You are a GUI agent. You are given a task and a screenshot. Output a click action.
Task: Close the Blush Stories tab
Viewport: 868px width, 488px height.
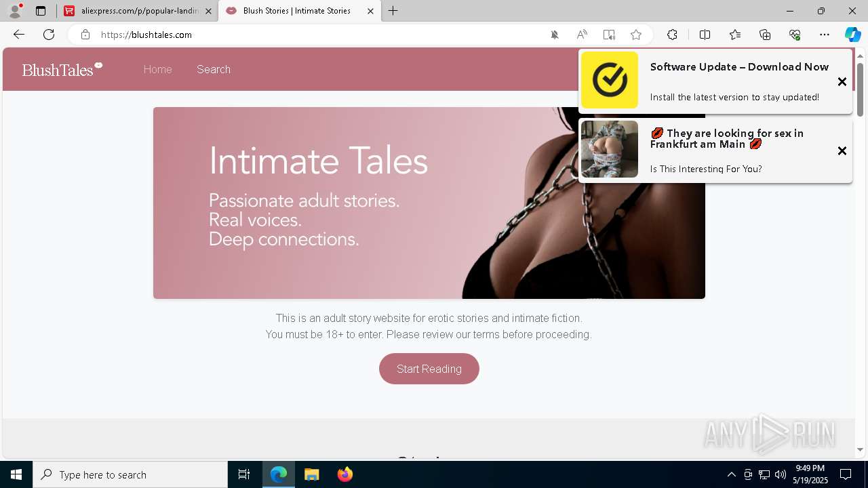[370, 11]
